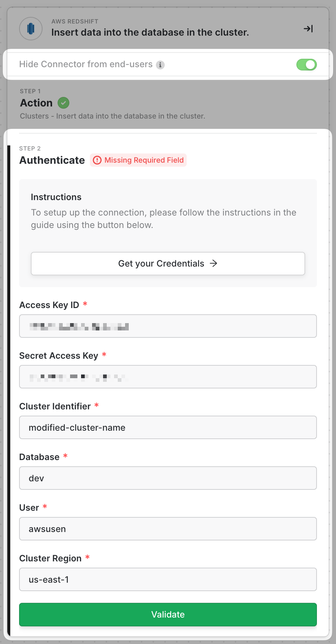Click the green Action completed checkmark
The image size is (336, 644).
tap(63, 103)
